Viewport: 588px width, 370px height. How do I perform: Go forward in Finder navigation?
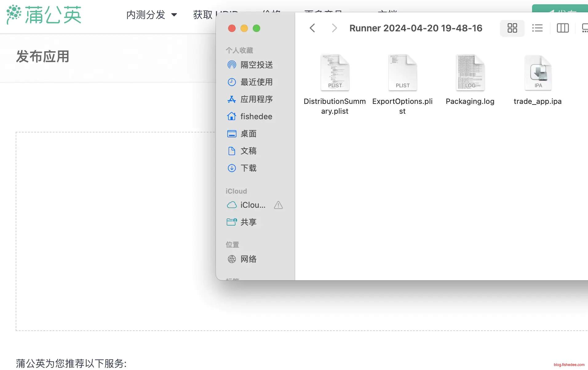(x=334, y=28)
